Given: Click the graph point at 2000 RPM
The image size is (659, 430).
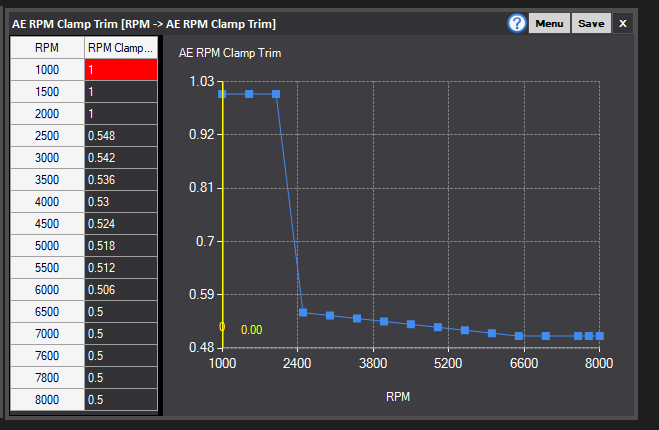Looking at the screenshot, I should point(276,94).
